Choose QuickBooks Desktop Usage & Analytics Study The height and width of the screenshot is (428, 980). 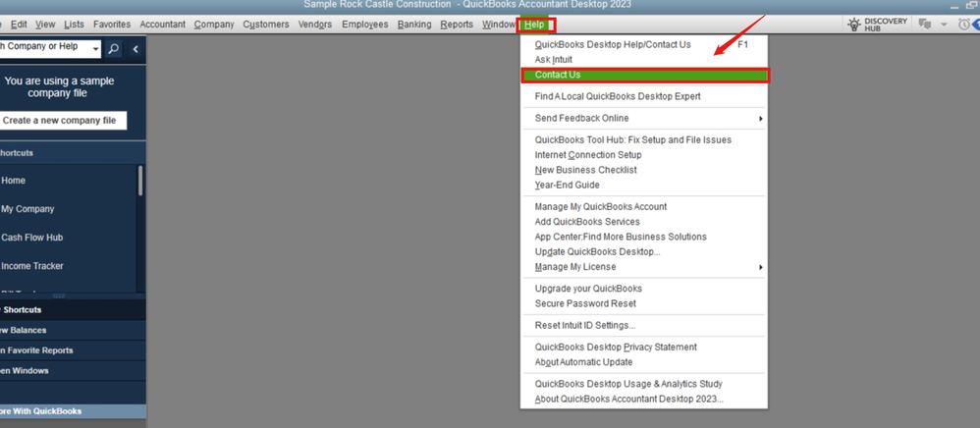point(644,384)
